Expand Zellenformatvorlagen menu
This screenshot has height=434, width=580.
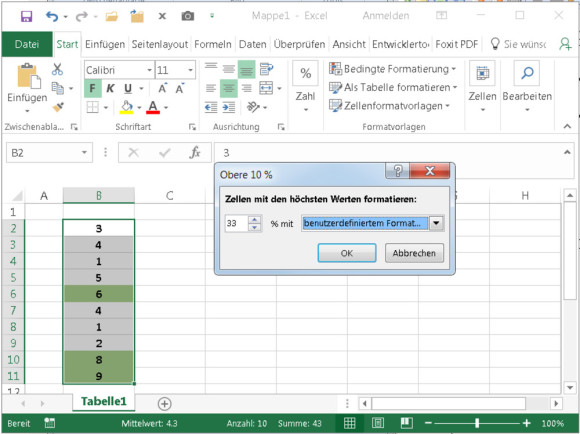(x=390, y=106)
